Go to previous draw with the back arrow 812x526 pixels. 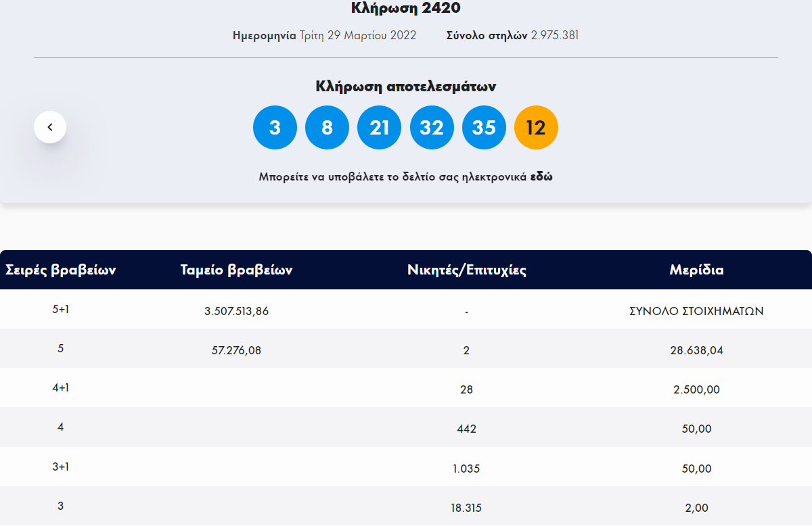[50, 127]
